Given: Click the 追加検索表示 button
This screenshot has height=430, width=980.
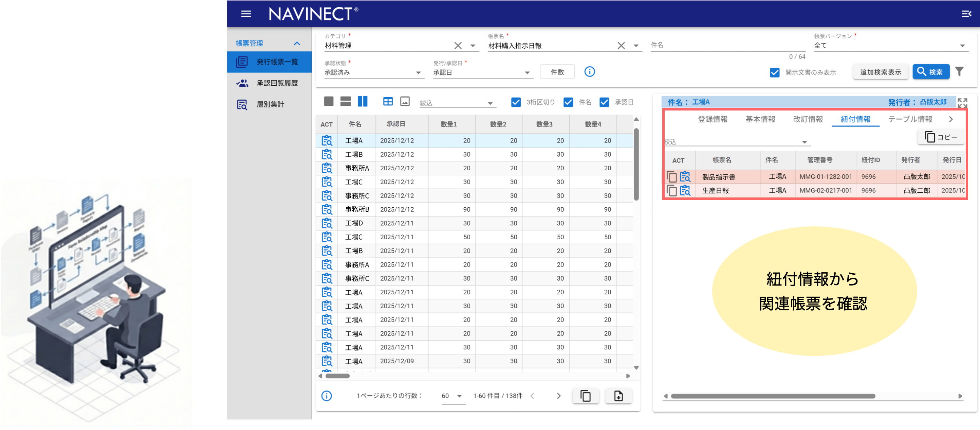Looking at the screenshot, I should [880, 72].
